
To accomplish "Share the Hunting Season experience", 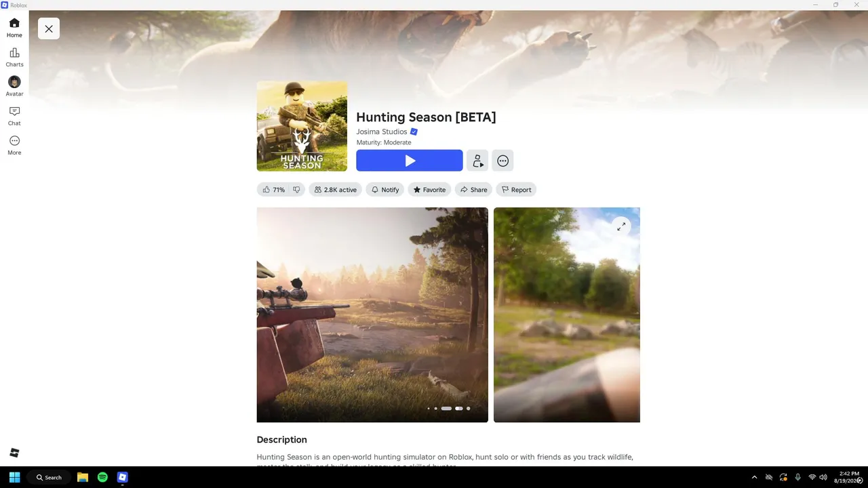I will click(x=473, y=190).
